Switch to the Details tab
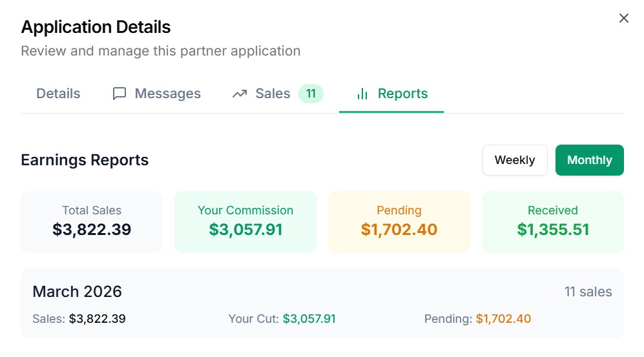This screenshot has height=357, width=644. [58, 94]
